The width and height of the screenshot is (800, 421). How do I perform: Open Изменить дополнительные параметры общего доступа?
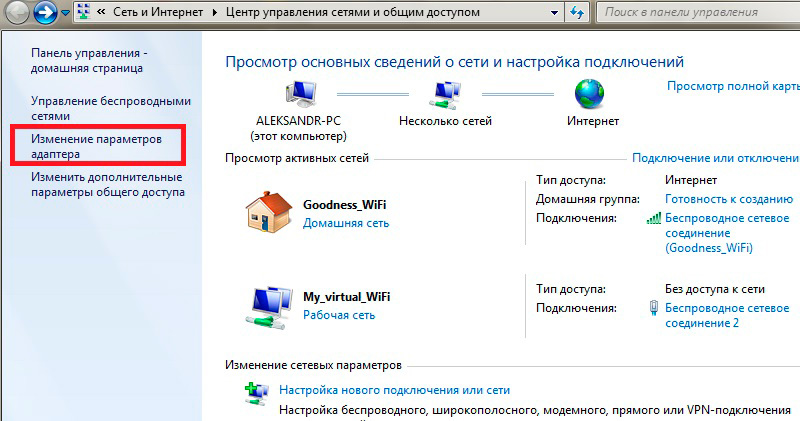click(108, 185)
